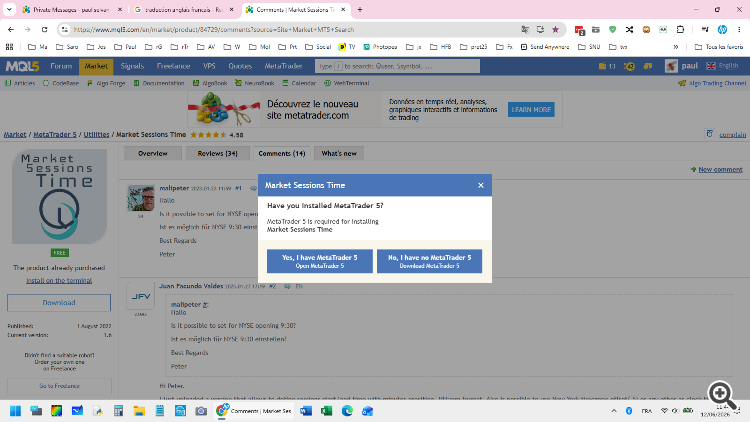Viewport: 750px width, 422px height.
Task: Click the complain link
Action: (732, 135)
